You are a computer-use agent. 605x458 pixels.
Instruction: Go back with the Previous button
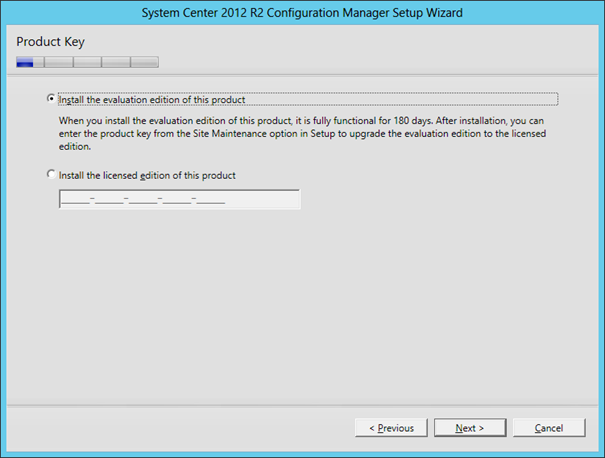391,428
